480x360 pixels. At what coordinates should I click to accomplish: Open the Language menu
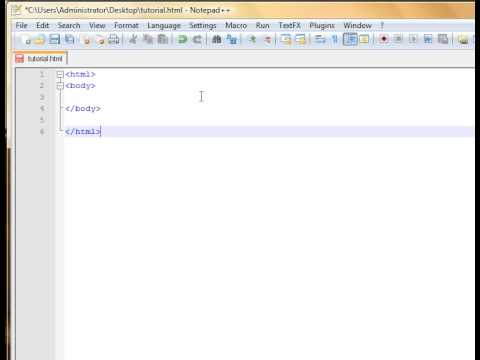coord(164,26)
